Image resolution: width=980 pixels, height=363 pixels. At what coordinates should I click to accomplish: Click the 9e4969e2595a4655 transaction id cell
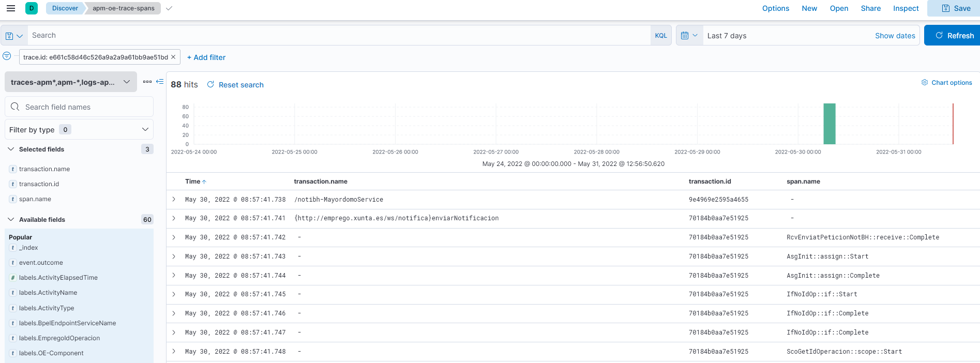[718, 200]
